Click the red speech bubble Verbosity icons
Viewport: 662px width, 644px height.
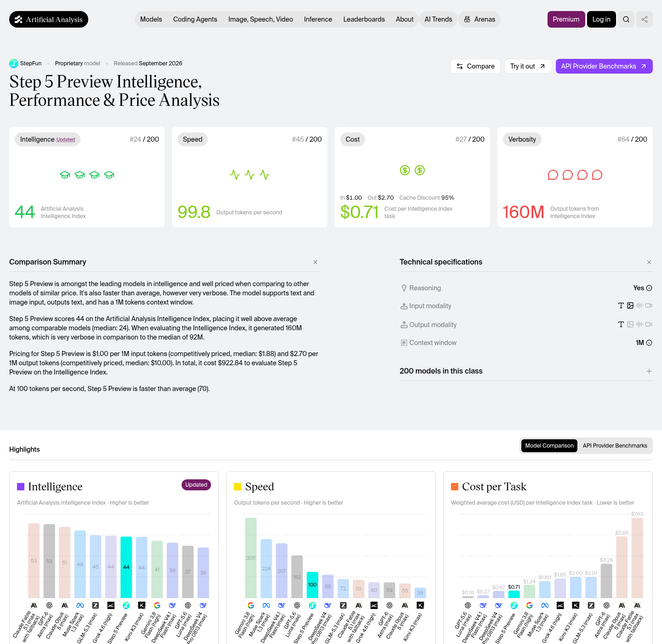point(575,175)
